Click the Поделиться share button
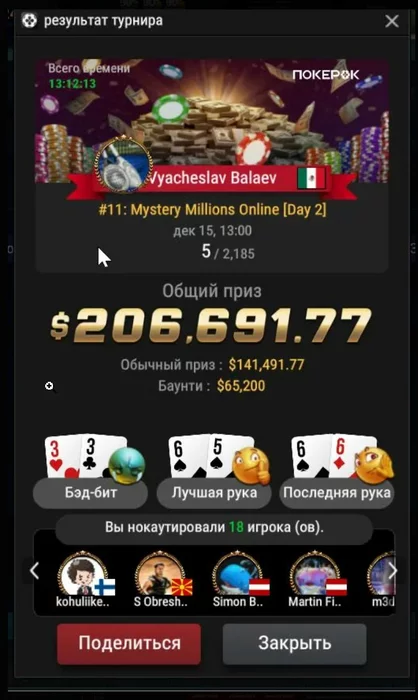Viewport: 418px width, 700px height. (129, 643)
